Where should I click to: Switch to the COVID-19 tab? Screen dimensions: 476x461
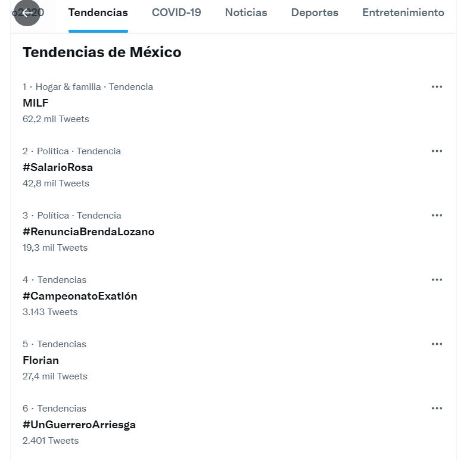tap(176, 13)
